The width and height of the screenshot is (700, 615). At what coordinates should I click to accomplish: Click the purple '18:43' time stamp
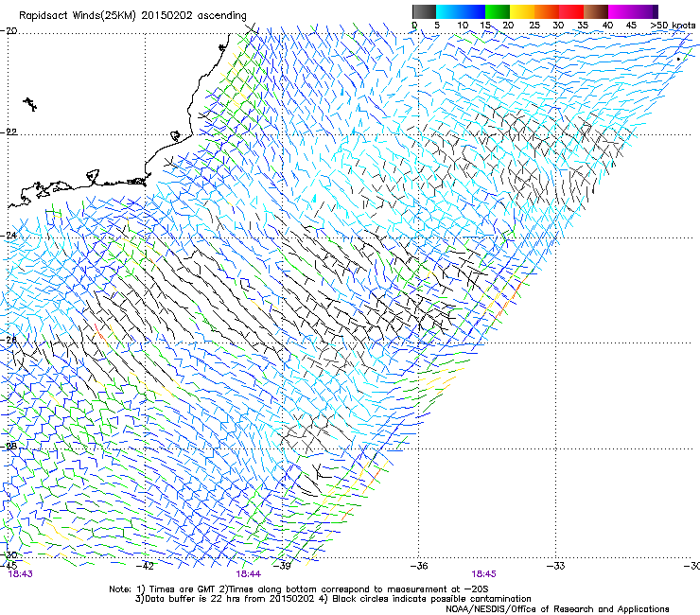pyautogui.click(x=21, y=574)
